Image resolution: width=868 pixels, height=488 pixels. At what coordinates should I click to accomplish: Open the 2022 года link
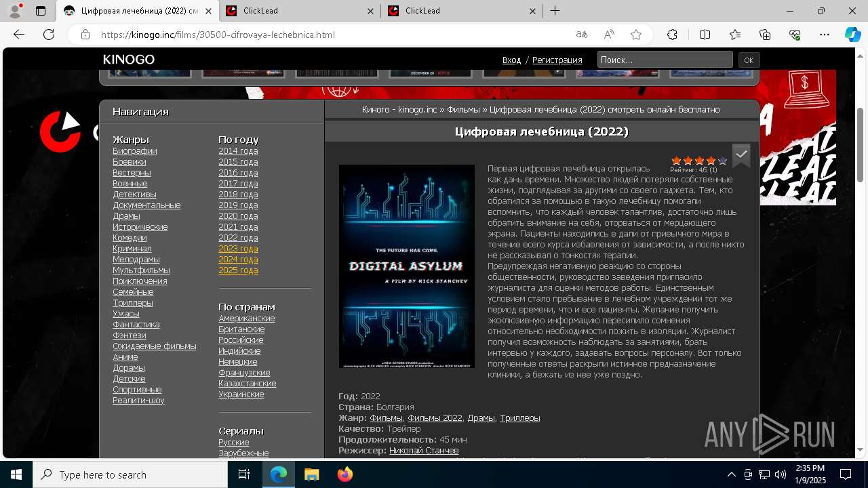point(238,237)
